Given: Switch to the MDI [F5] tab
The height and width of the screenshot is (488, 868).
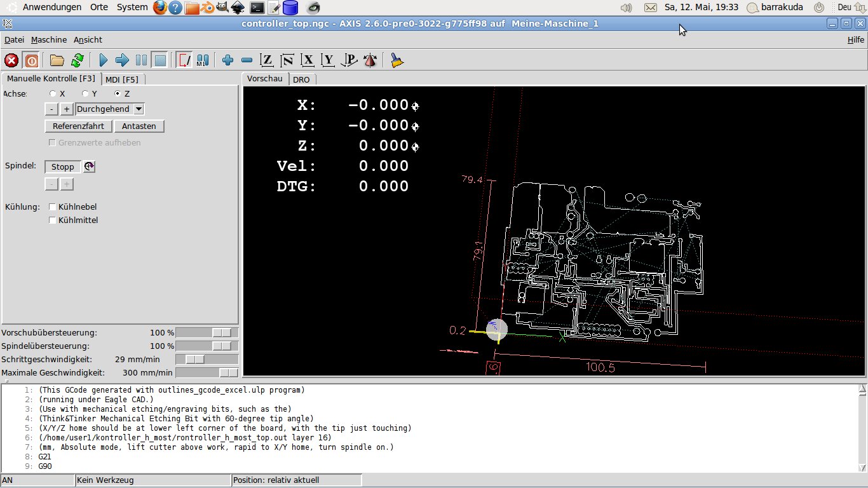Looking at the screenshot, I should click(x=121, y=79).
